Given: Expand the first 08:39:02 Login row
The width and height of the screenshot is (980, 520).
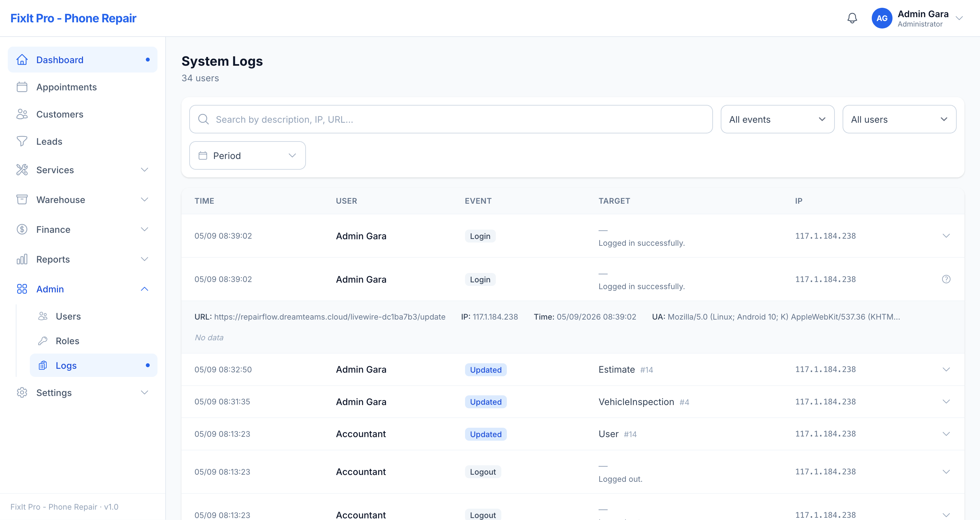Looking at the screenshot, I should (x=946, y=236).
